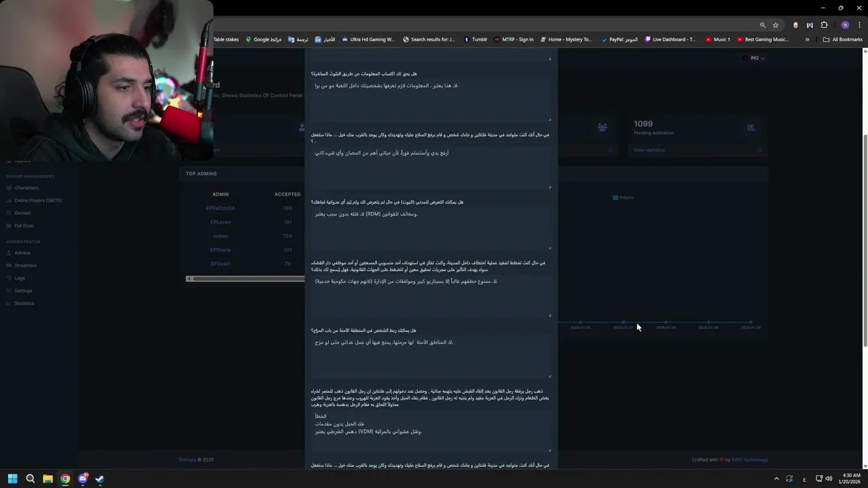Screen dimensions: 868x488
Task: Click the Full Scan folder icon
Action: click(9, 226)
